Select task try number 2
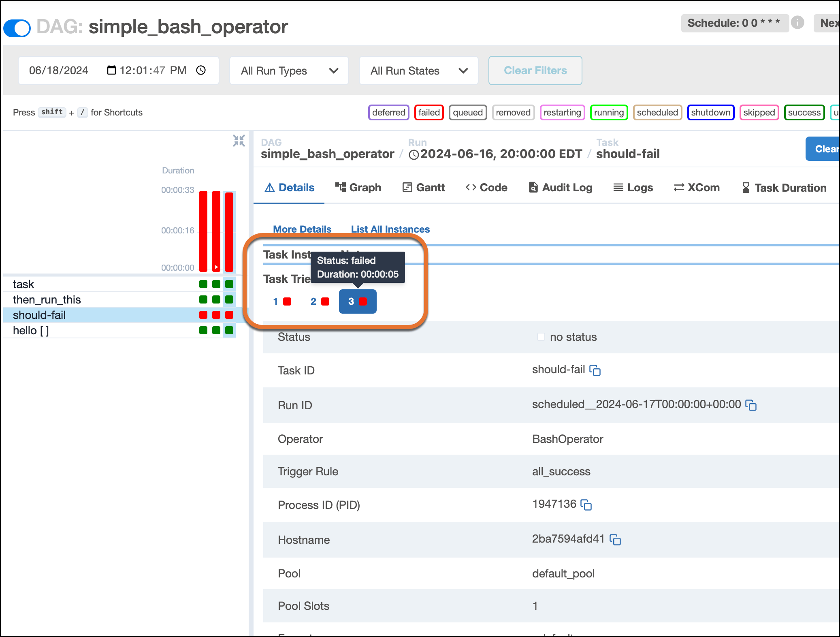The image size is (840, 637). tap(320, 301)
